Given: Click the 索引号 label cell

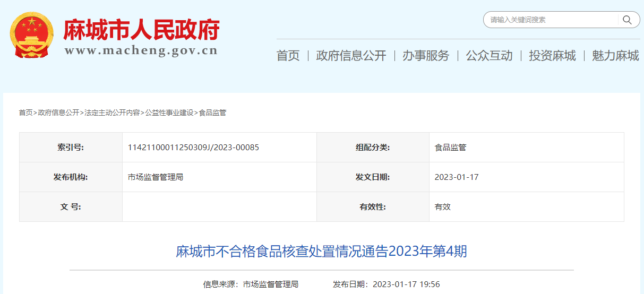Looking at the screenshot, I should [71, 147].
